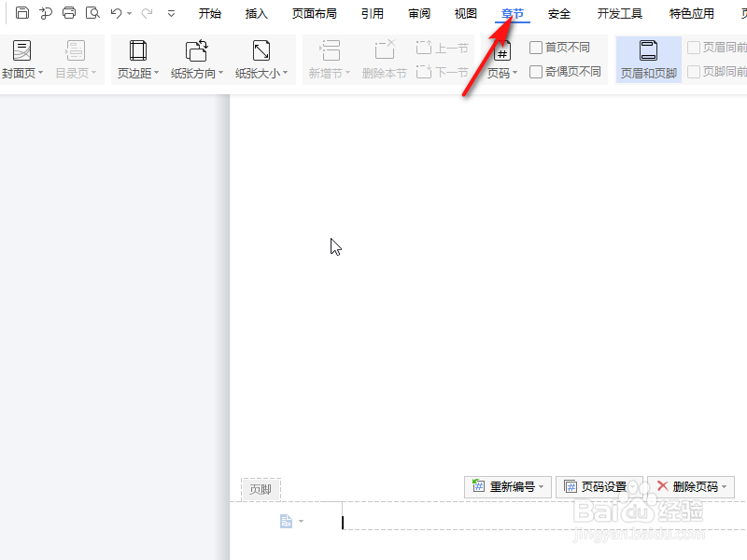The height and width of the screenshot is (560, 747).
Task: Switch to the 审阅 tab
Action: (x=419, y=14)
